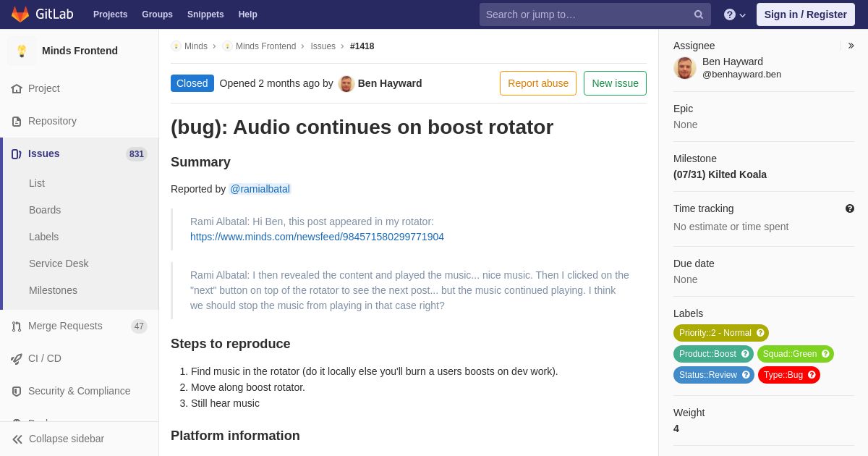Viewport: 868px width, 456px height.
Task: Click the GitLab fox logo
Action: click(x=20, y=14)
